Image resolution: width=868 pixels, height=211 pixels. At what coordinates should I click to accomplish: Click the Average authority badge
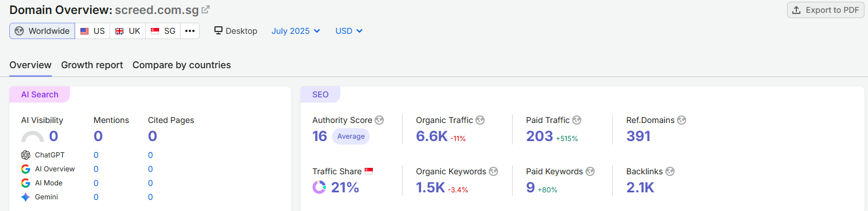click(x=351, y=136)
